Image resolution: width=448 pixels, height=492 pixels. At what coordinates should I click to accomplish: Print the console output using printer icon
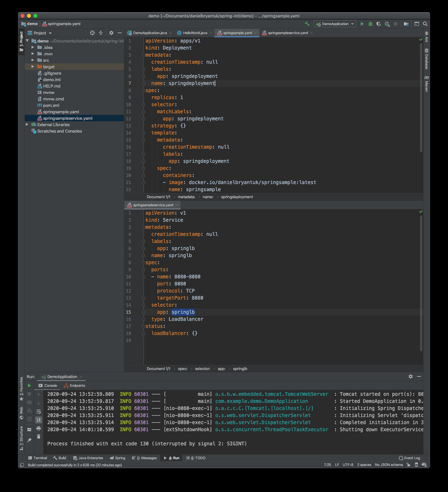tap(39, 428)
